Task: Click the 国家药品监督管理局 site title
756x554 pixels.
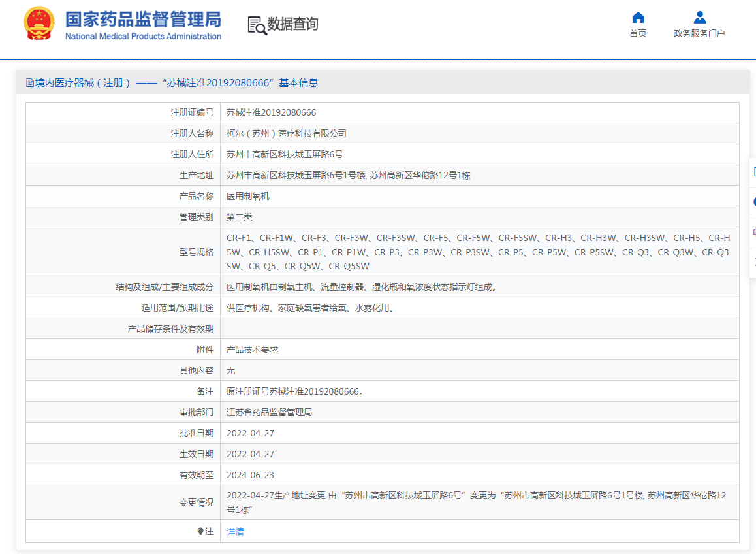Action: [143, 19]
